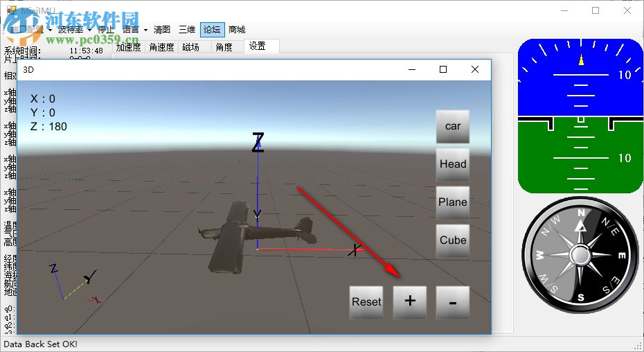644x352 pixels.
Task: Click the Data Back Set OK! status text
Action: tap(40, 344)
